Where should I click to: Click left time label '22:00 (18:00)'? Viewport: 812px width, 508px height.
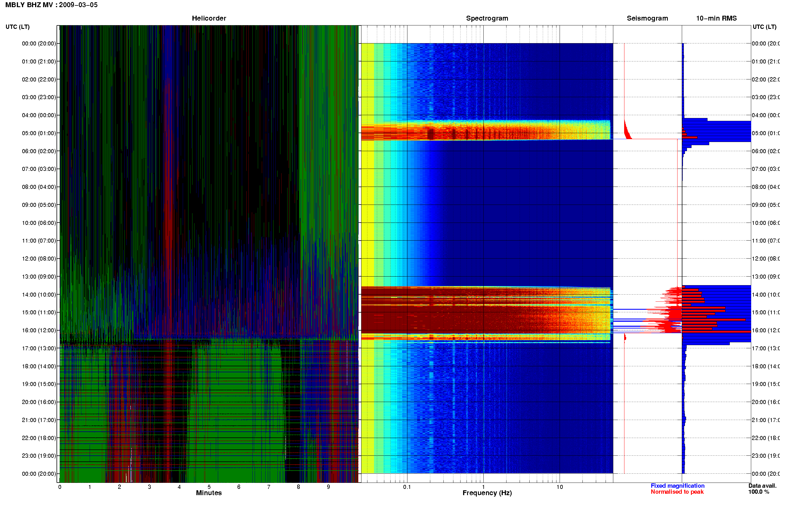click(39, 438)
